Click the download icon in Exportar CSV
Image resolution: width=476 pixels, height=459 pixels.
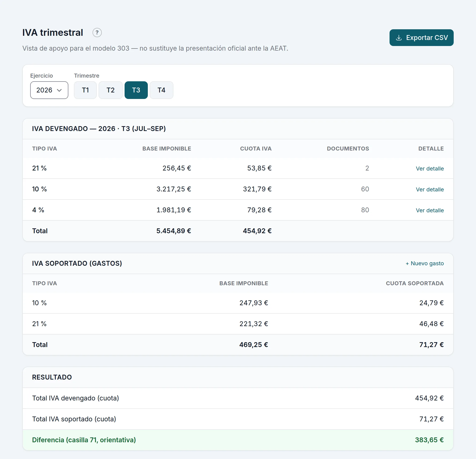(399, 38)
